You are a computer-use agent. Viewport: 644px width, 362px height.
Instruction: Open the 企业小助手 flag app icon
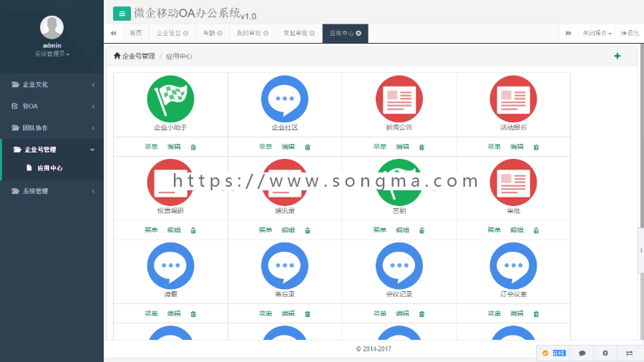pos(170,99)
